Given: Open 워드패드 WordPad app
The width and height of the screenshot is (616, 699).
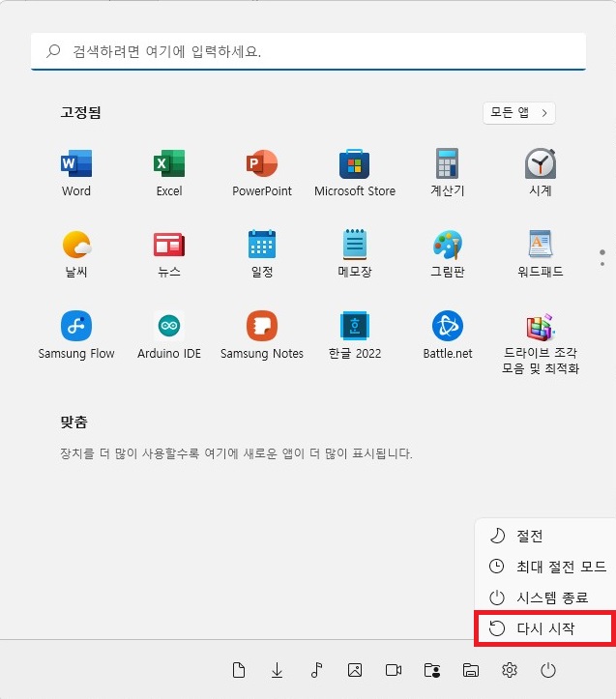Looking at the screenshot, I should [x=541, y=253].
